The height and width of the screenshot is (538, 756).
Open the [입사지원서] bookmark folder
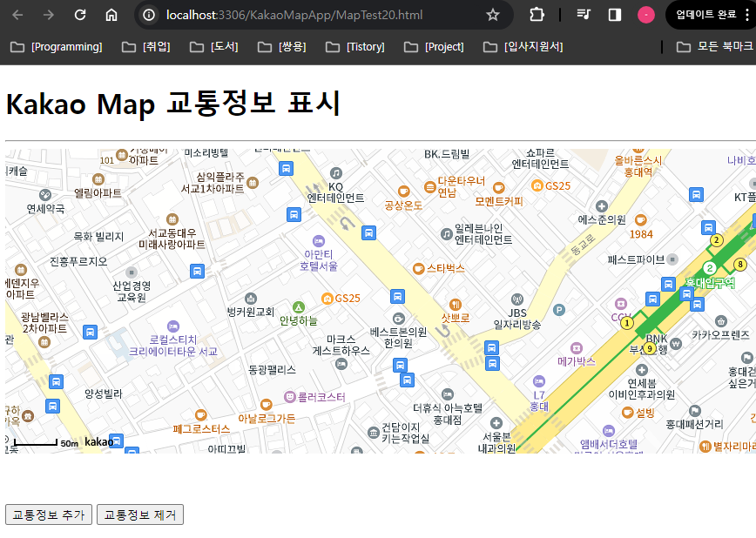(x=523, y=47)
